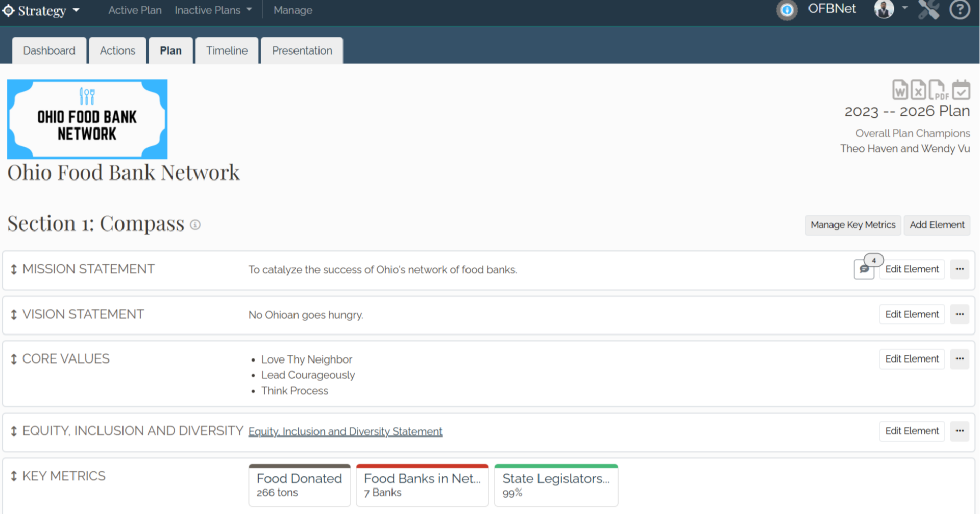Reorder handle for Key Metrics row

click(x=14, y=476)
